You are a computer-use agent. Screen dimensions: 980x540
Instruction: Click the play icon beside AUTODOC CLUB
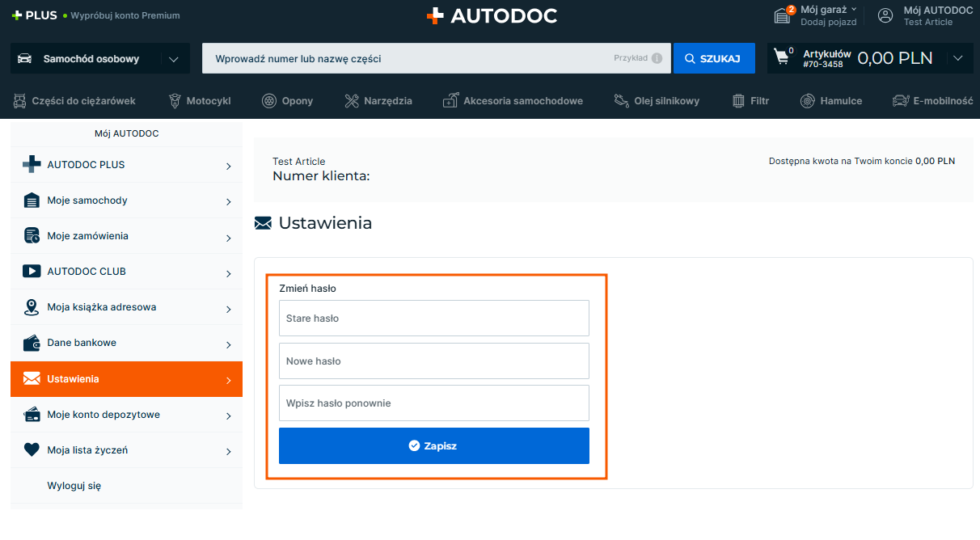[x=32, y=272]
